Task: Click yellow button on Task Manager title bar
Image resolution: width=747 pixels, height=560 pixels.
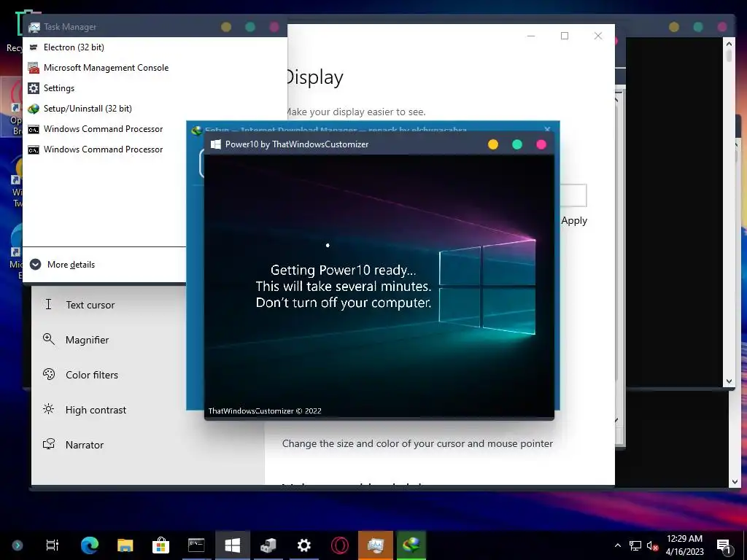Action: (226, 27)
